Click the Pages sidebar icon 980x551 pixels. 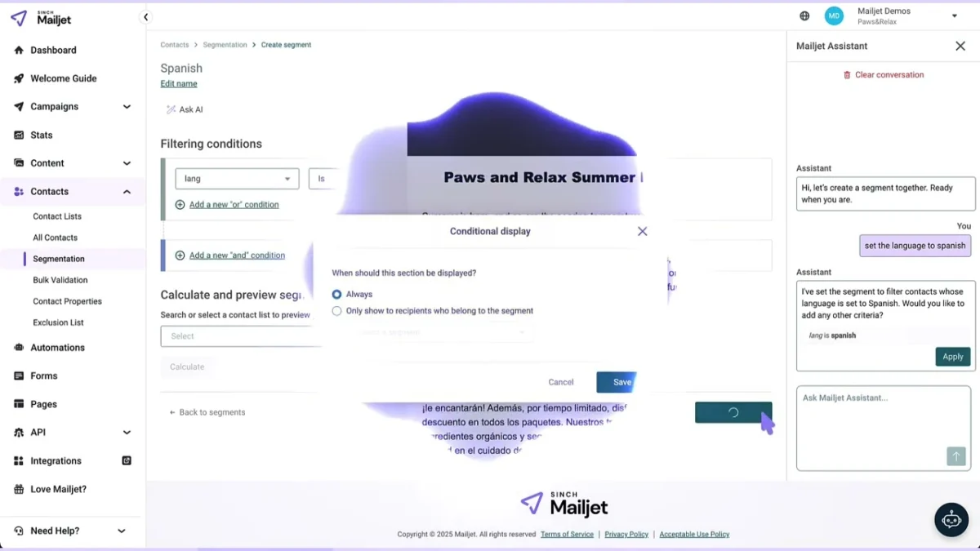[17, 403]
